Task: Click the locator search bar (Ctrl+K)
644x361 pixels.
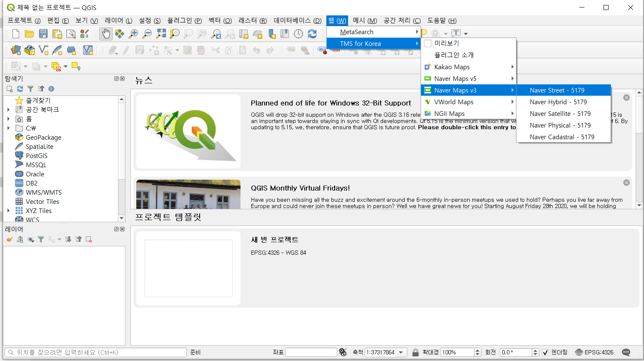Action: pyautogui.click(x=95, y=352)
